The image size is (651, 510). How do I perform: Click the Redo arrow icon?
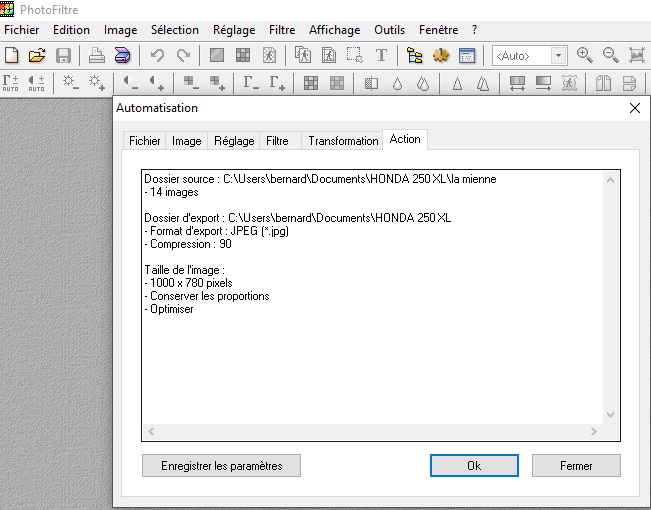pyautogui.click(x=183, y=55)
